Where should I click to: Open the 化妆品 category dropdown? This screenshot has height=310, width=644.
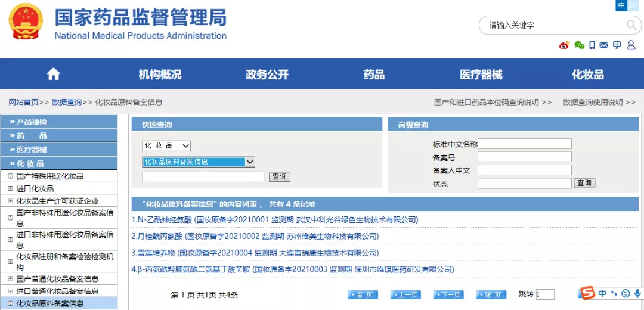(166, 146)
